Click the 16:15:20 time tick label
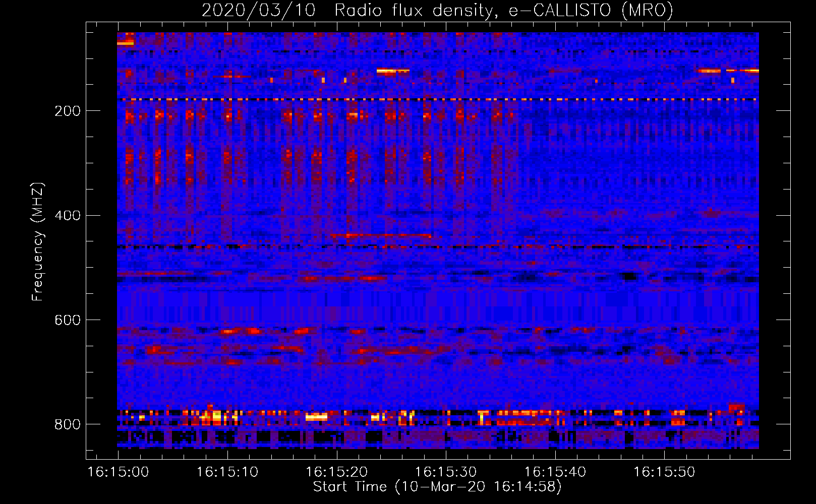 click(337, 472)
